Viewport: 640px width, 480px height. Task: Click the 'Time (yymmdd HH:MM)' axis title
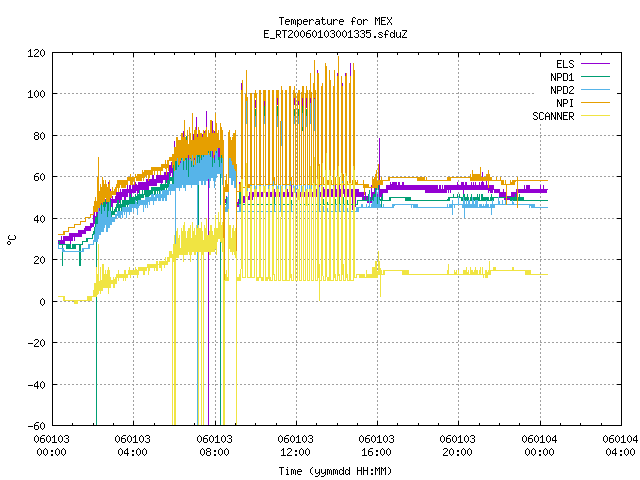coord(336,471)
